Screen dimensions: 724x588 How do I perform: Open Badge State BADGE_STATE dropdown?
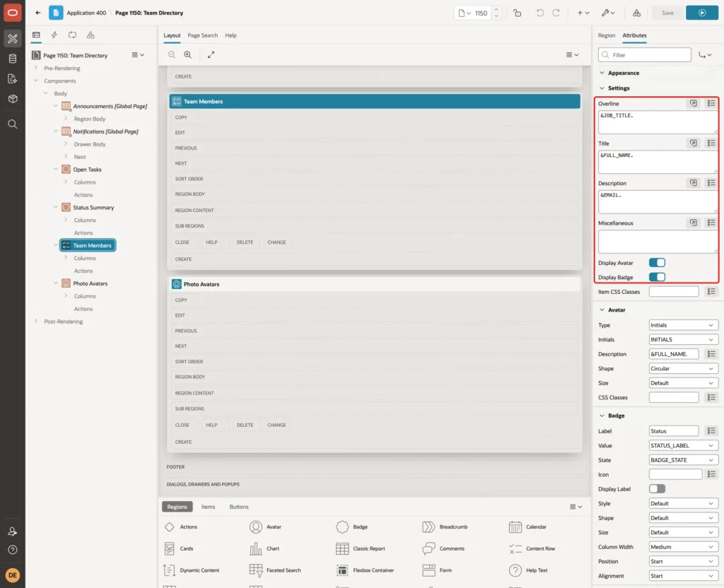click(x=684, y=460)
